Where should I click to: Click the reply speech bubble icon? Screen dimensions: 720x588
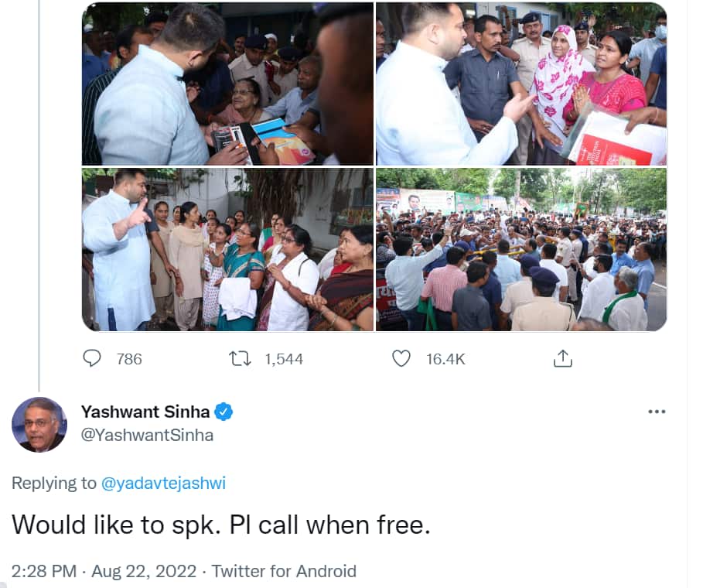(92, 358)
